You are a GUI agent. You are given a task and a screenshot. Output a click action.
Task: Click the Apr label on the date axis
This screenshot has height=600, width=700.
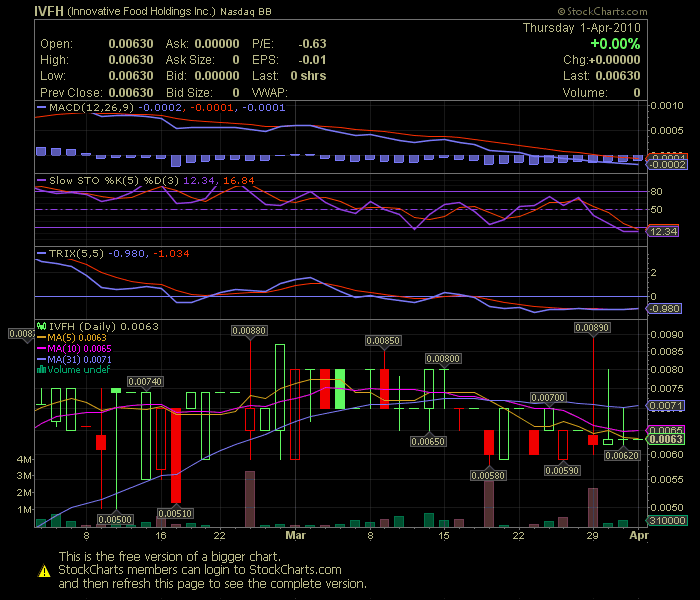[x=638, y=535]
